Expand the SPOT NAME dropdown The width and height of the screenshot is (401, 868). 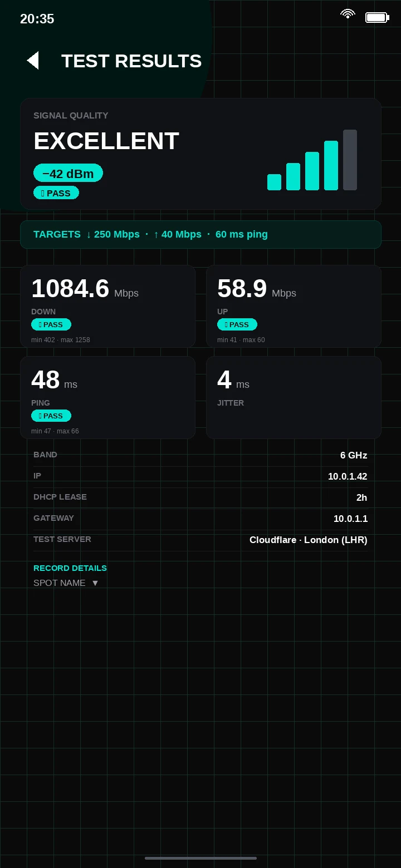(x=66, y=583)
